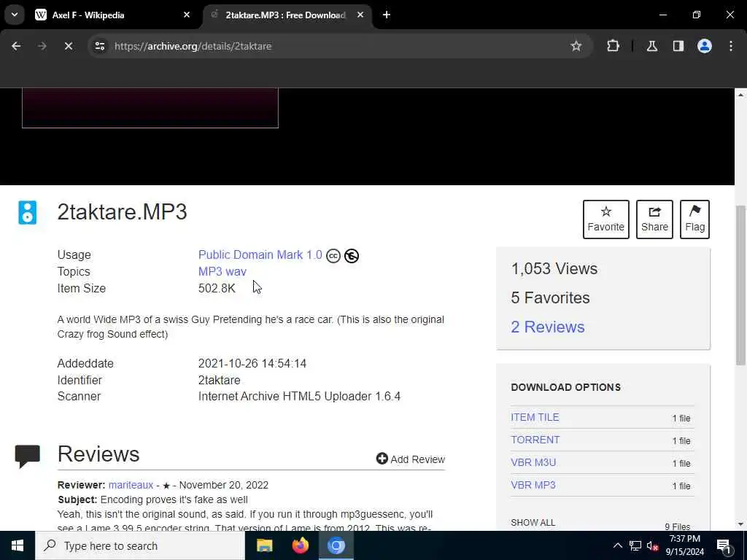Open the MP3 topic link
This screenshot has height=560, width=747.
(211, 271)
